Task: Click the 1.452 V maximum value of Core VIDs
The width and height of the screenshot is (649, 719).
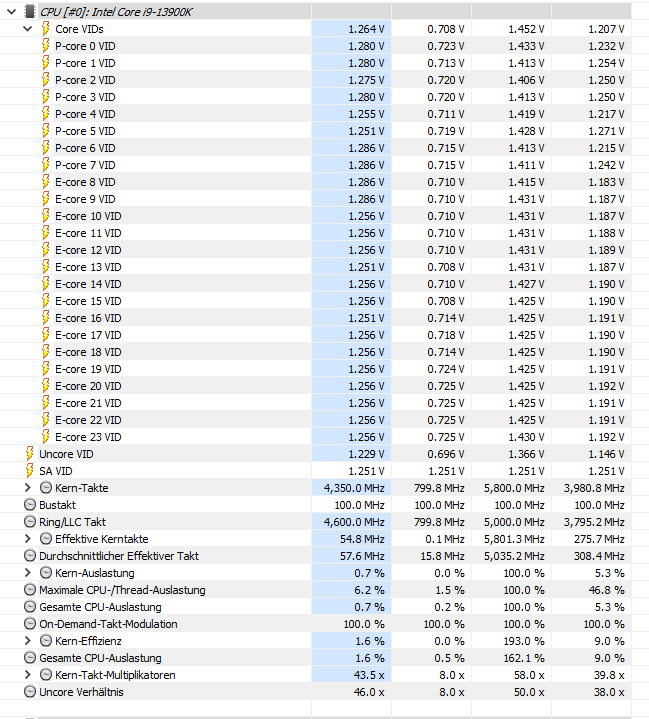Action: pyautogui.click(x=526, y=29)
